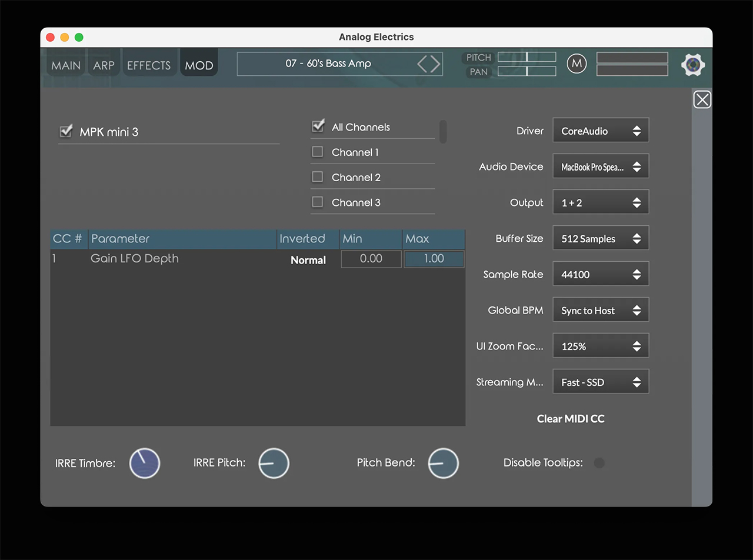The height and width of the screenshot is (560, 753).
Task: Click the circled M button
Action: pos(577,64)
